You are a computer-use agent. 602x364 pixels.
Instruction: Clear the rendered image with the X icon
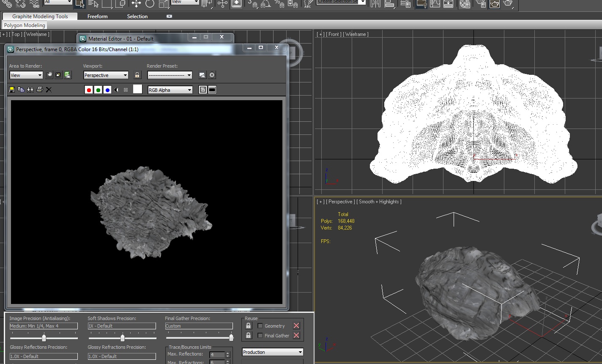tap(49, 90)
